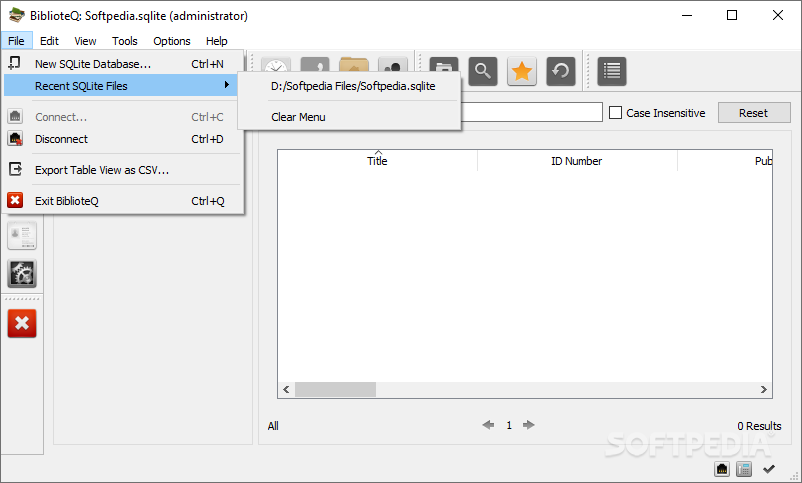Click the Disconnect entry's icon

click(15, 139)
